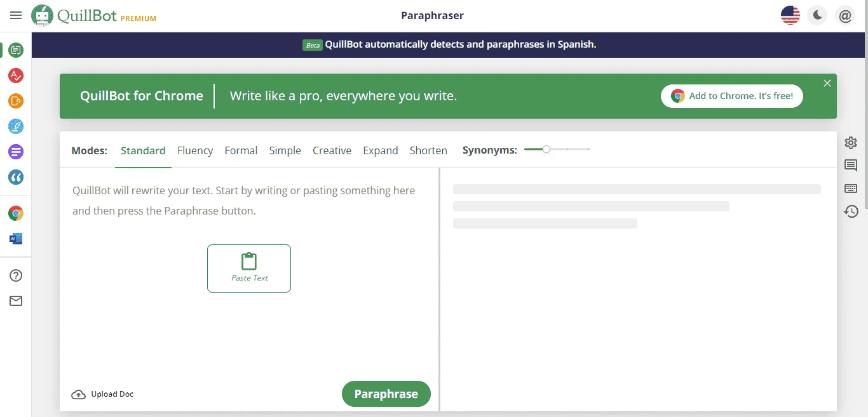This screenshot has height=417, width=868.
Task: Click the Spanish paraphrase announcement text
Action: (461, 44)
